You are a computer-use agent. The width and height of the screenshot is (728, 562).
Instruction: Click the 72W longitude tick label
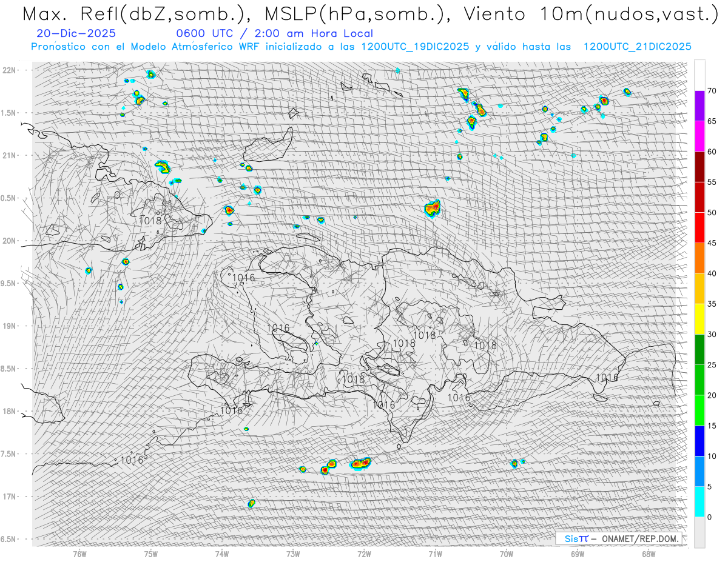pos(364,554)
